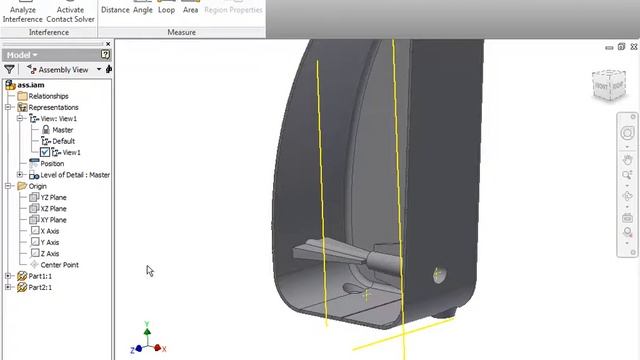Click the Part1:1 component icon
Image resolution: width=640 pixels, height=360 pixels.
pos(22,276)
